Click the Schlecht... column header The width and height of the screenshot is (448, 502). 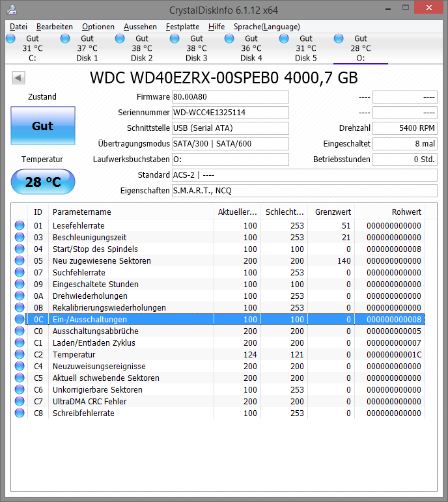pos(285,212)
